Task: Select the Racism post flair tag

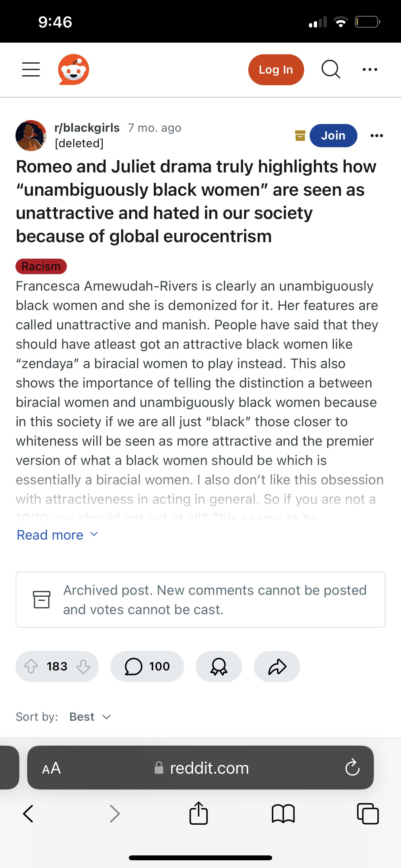Action: [41, 266]
